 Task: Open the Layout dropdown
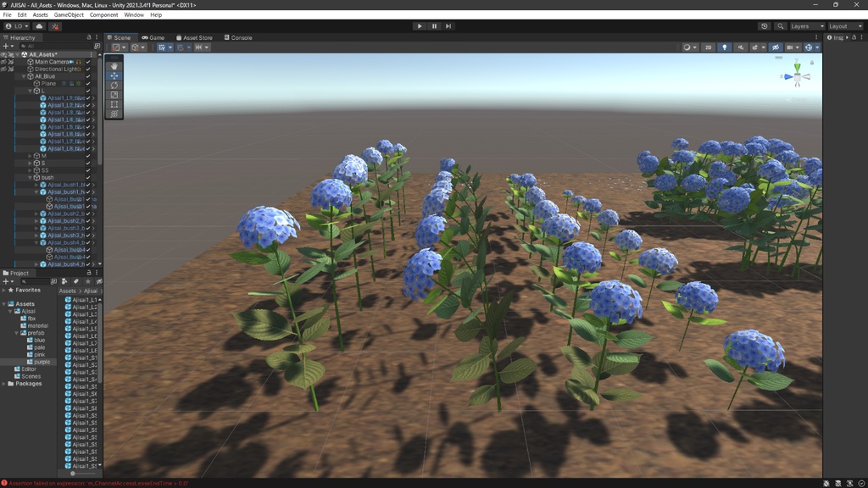845,26
